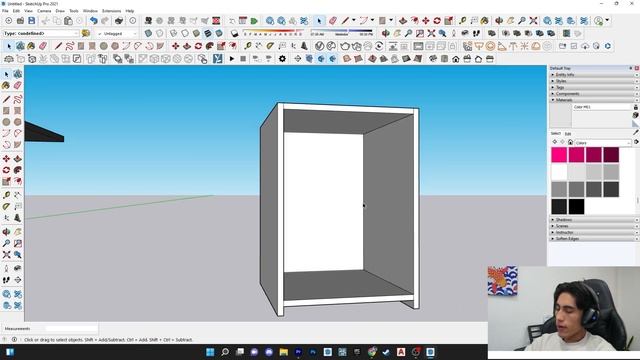Click the Undo arrow in the toolbar
Screen dimensions: 640x360
(93, 20)
